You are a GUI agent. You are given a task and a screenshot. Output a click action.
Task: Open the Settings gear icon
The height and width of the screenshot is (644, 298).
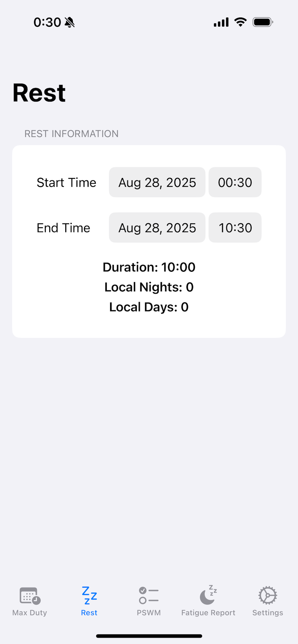click(x=268, y=596)
